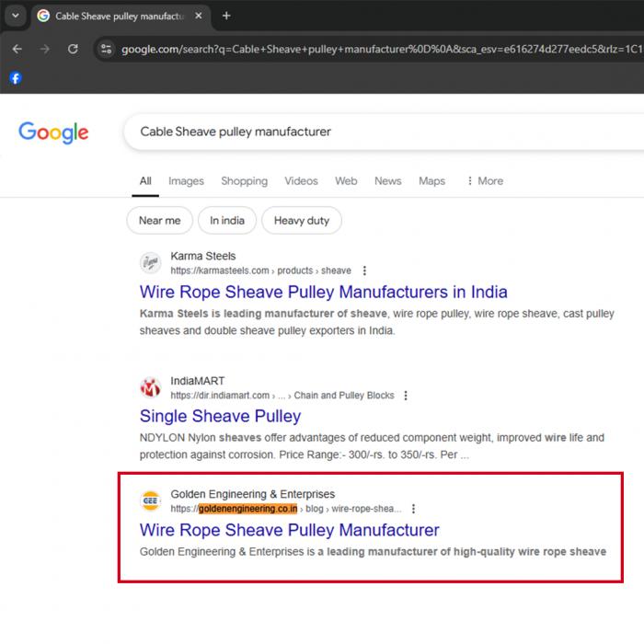644x644 pixels.
Task: Reload the current page
Action: coord(73,50)
